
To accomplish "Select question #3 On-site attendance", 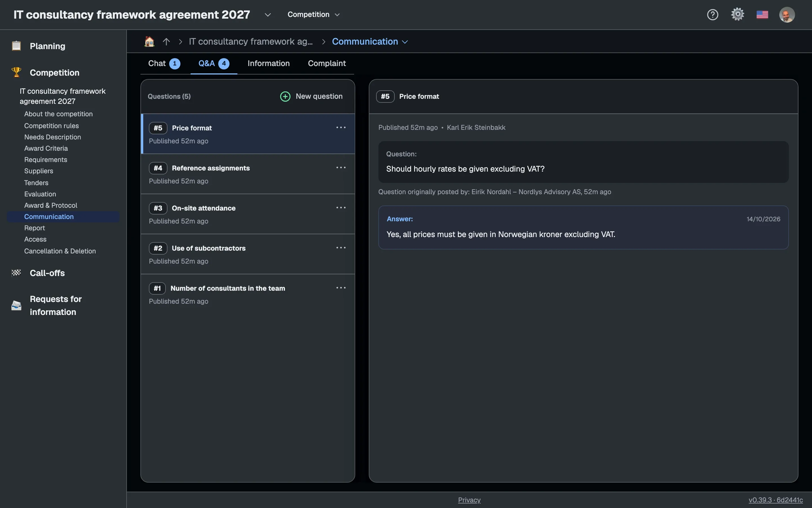I will (248, 214).
